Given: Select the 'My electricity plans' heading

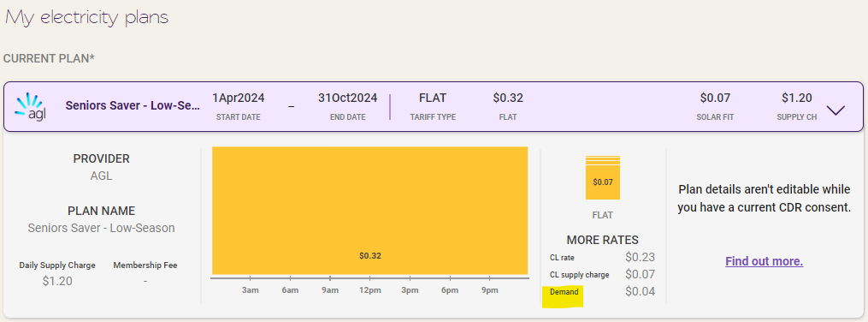Looking at the screenshot, I should (86, 16).
